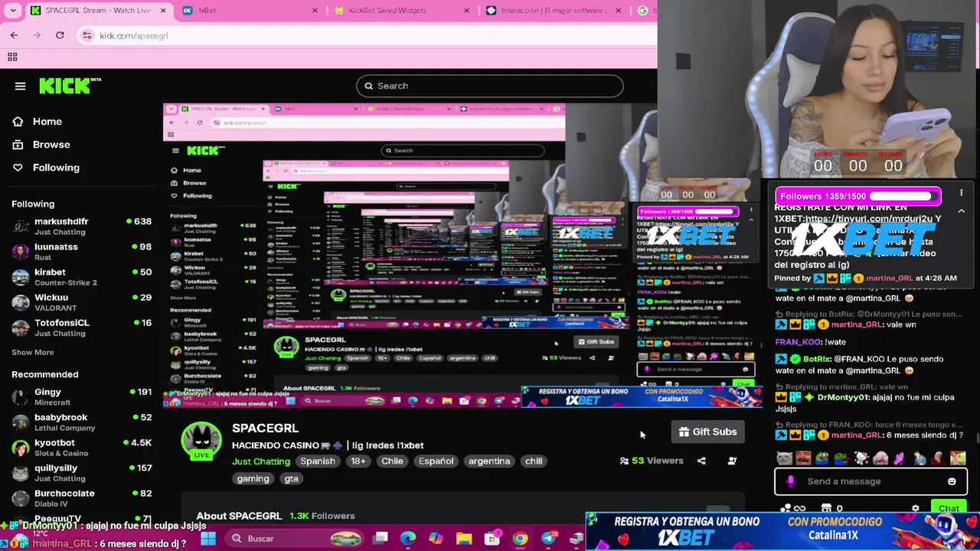The image size is (980, 551).
Task: Open Microsoft Edge from taskbar
Action: tap(408, 539)
